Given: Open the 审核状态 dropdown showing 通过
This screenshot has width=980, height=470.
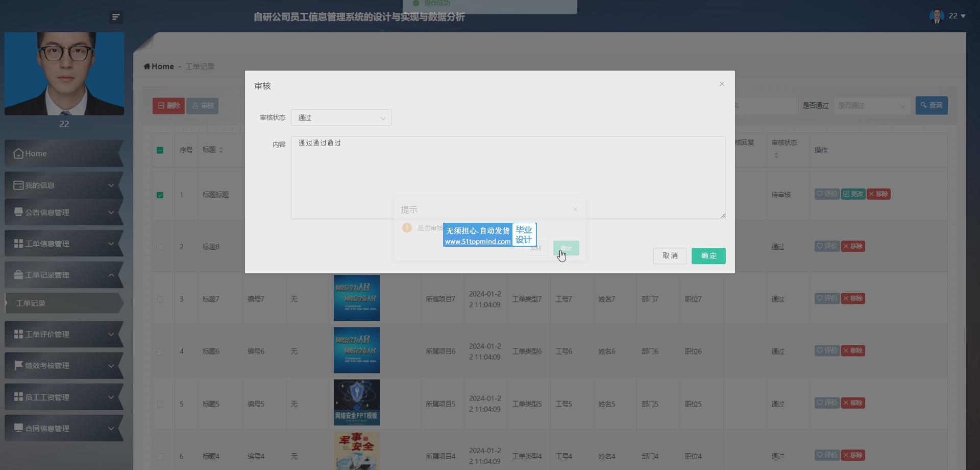Looking at the screenshot, I should tap(341, 118).
